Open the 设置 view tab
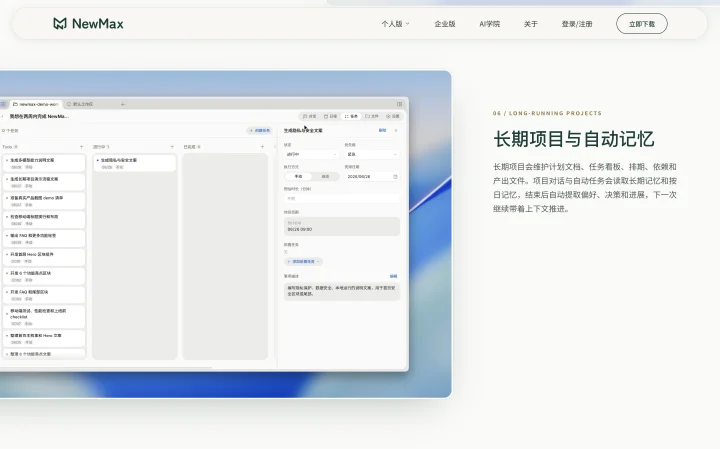The height and width of the screenshot is (449, 720). (x=393, y=117)
